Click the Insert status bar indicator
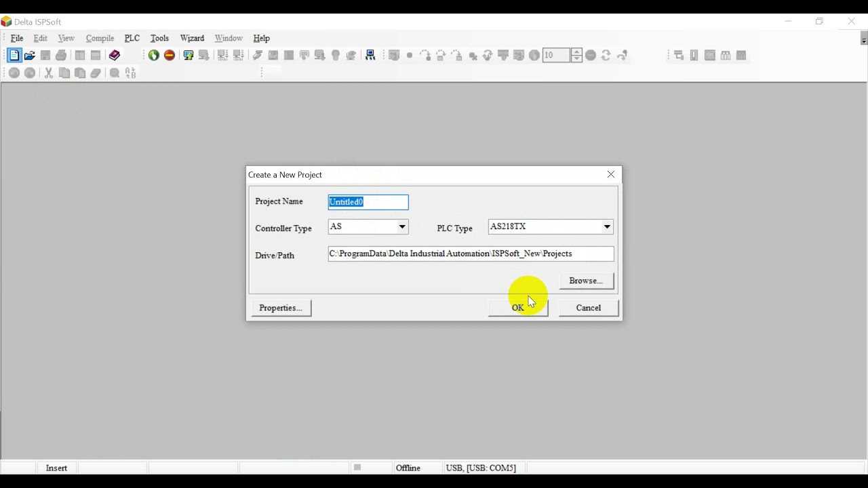 [56, 468]
